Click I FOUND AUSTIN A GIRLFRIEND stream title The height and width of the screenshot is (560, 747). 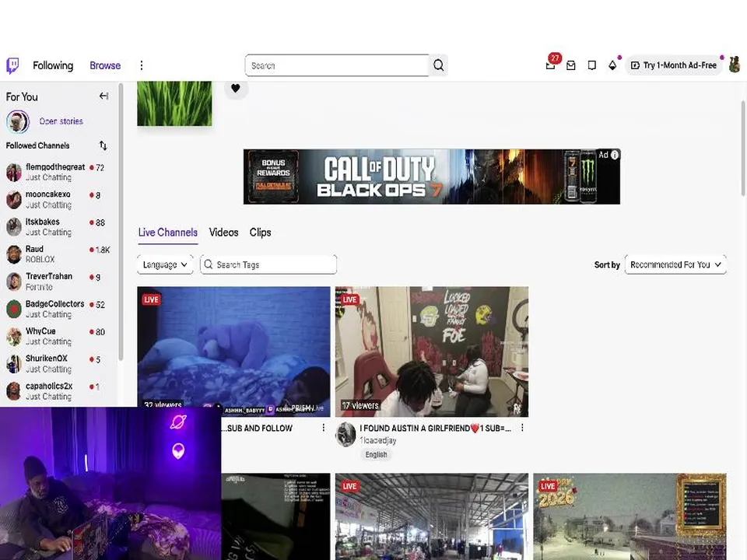click(x=436, y=428)
